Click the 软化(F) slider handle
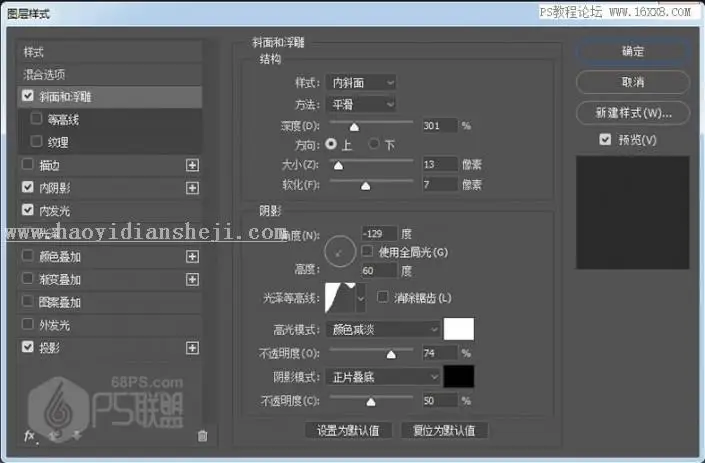Viewport: 705px width, 463px height. coord(366,186)
